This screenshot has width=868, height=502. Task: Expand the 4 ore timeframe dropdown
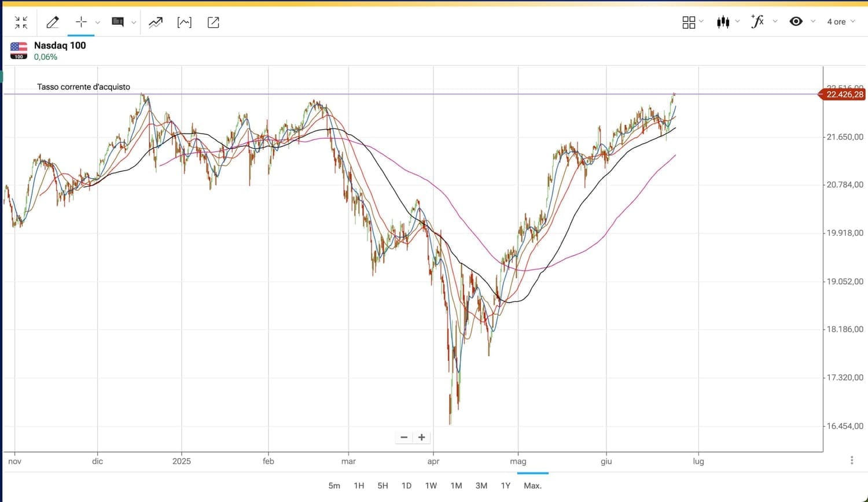tap(841, 21)
